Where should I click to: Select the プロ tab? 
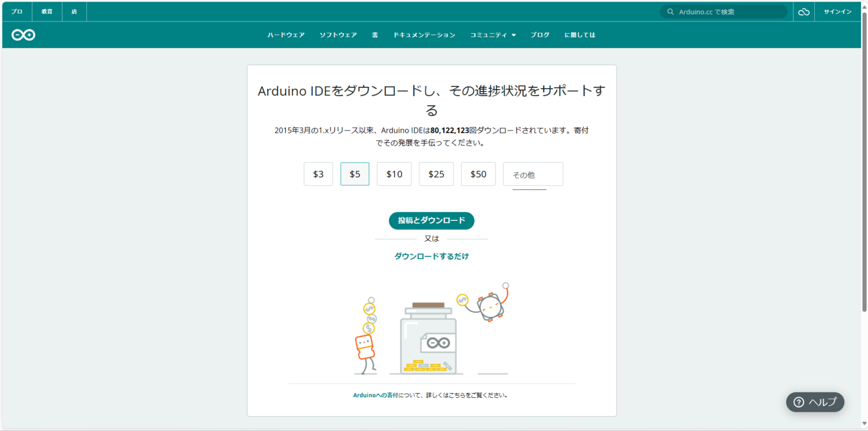pos(16,11)
